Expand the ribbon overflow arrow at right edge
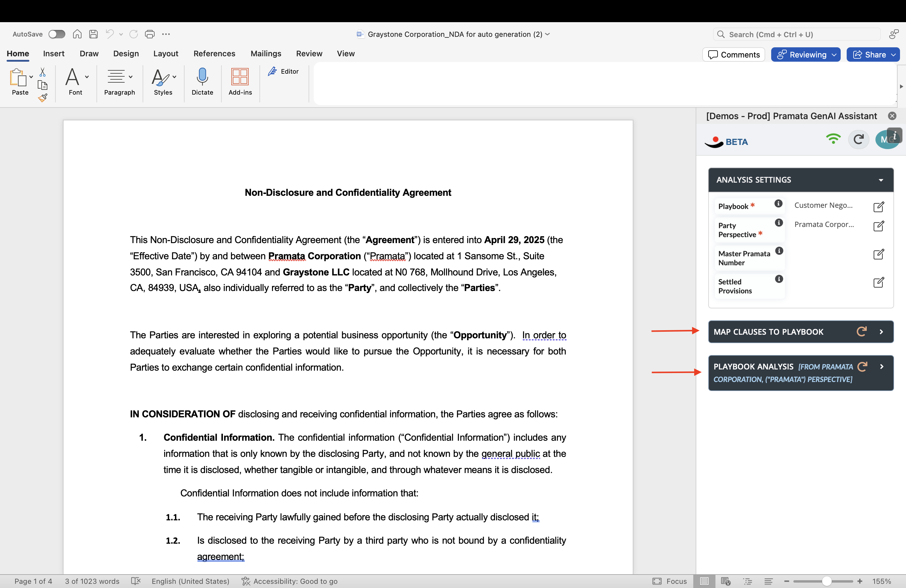This screenshot has width=906, height=588. coord(901,87)
